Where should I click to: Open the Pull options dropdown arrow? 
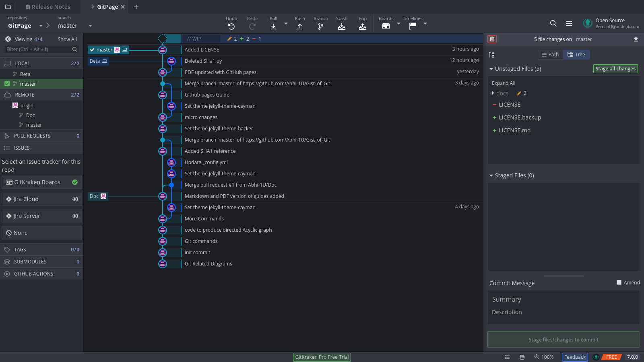pyautogui.click(x=286, y=24)
